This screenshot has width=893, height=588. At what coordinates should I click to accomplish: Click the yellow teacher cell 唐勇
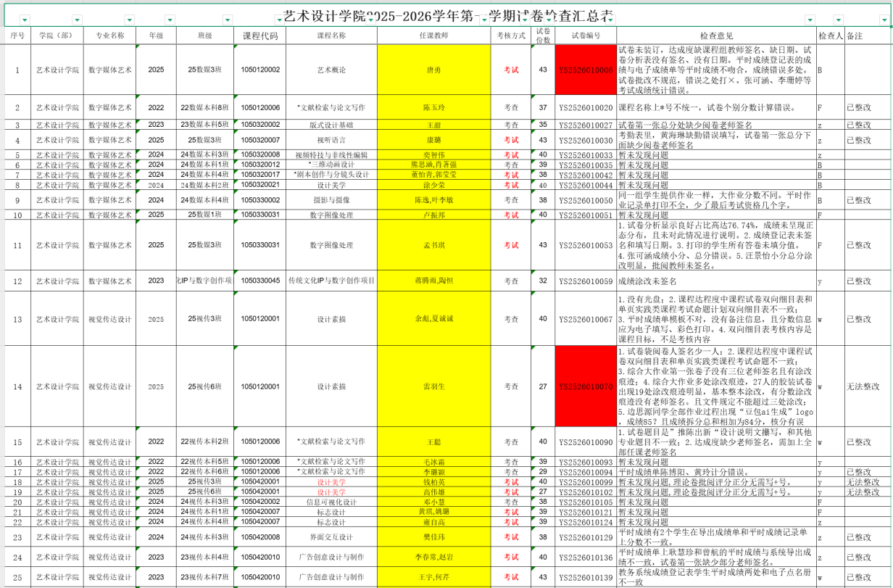click(433, 70)
